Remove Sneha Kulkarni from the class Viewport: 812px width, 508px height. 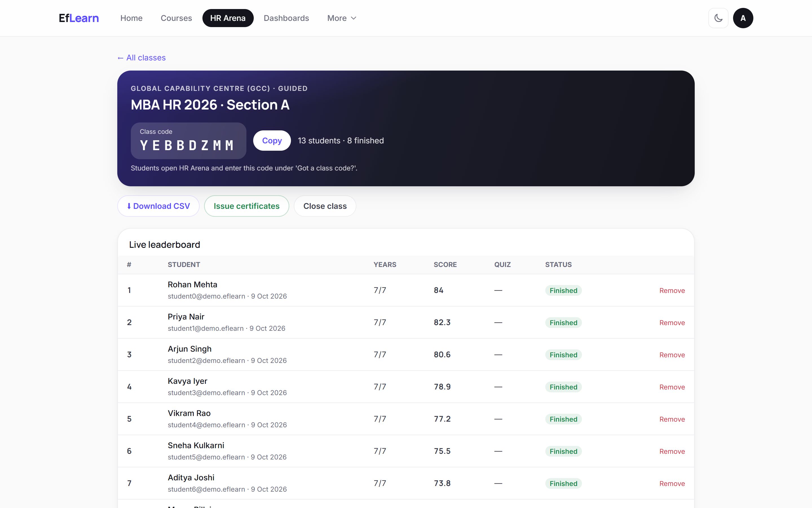(x=672, y=451)
